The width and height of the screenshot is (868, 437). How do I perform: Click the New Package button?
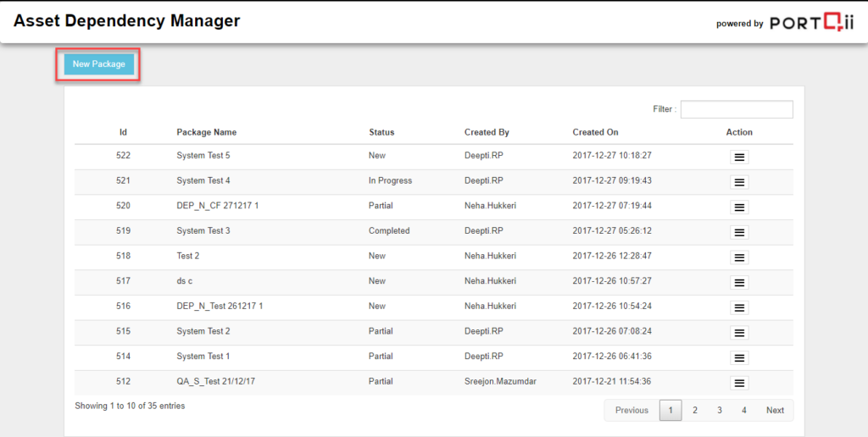coord(98,64)
